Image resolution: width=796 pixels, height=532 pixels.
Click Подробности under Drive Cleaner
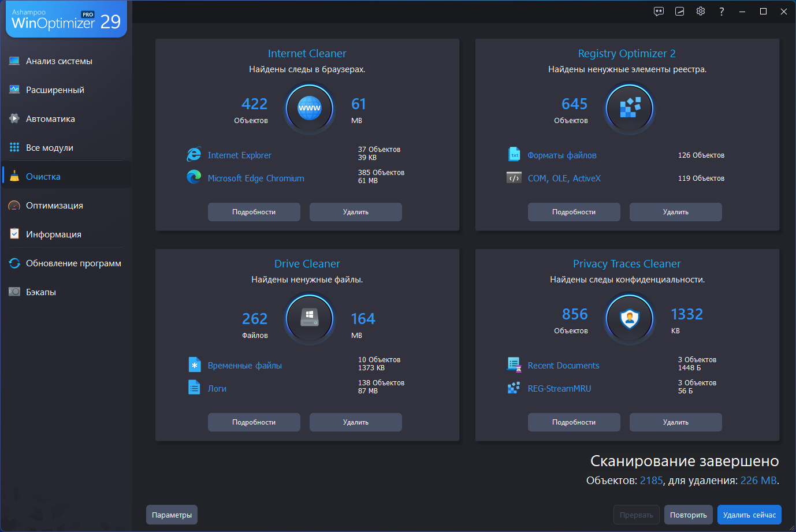[254, 422]
